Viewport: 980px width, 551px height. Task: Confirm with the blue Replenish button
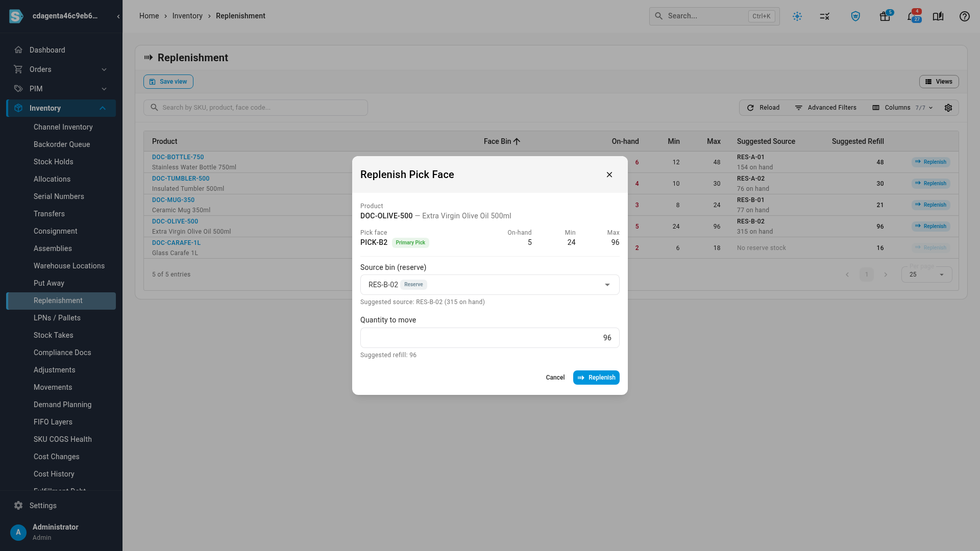tap(596, 378)
